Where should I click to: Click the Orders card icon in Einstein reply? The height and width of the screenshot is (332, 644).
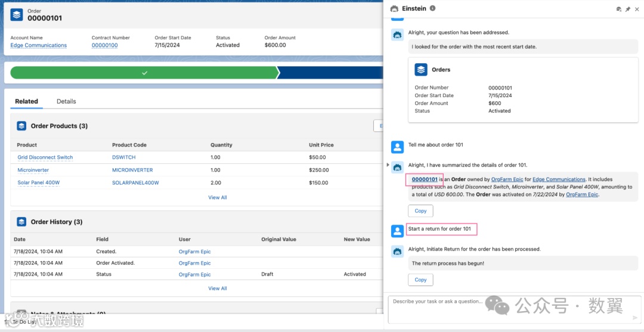coord(420,69)
